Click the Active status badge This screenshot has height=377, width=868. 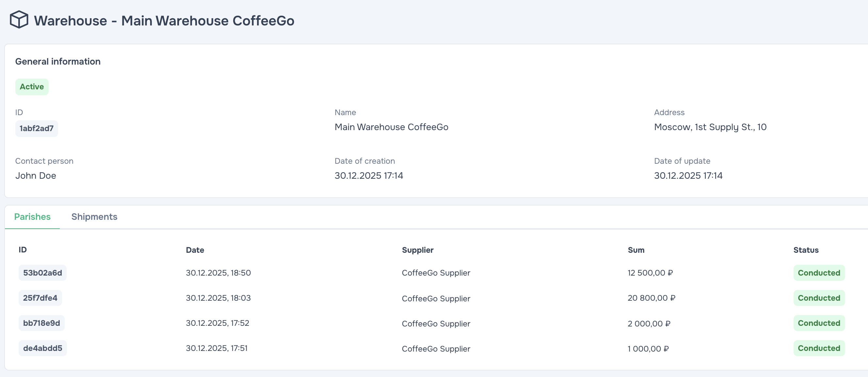[32, 87]
